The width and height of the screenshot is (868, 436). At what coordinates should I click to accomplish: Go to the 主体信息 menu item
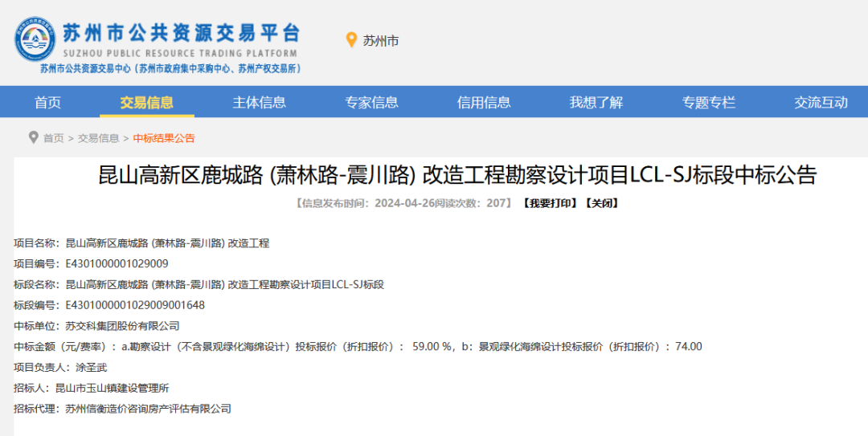point(259,102)
